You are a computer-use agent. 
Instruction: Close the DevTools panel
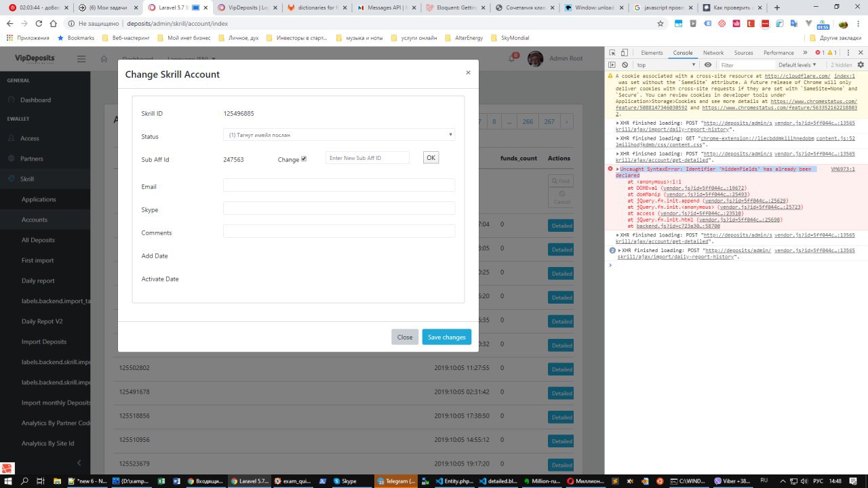pos(861,53)
